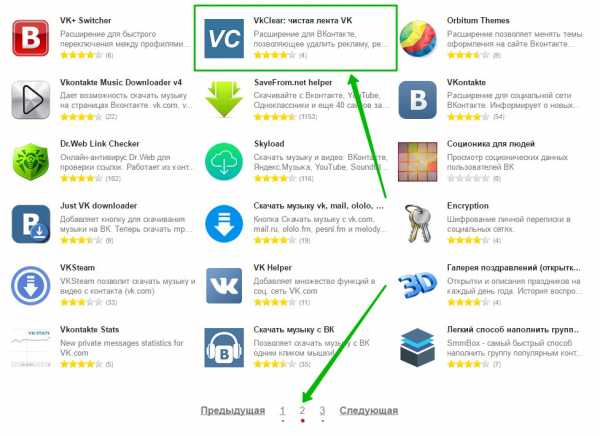Switch to page 1 of results
Viewport: 600px width, 436px height.
tap(282, 411)
